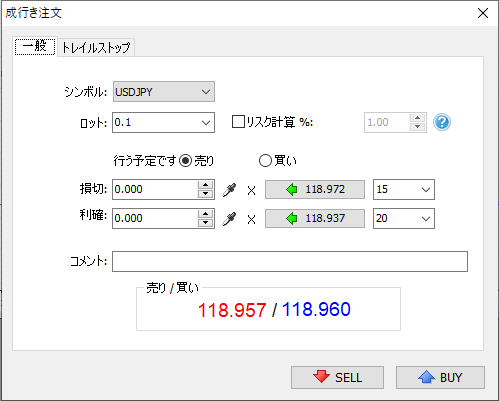Increase 利確 value with up spinner

(x=205, y=214)
